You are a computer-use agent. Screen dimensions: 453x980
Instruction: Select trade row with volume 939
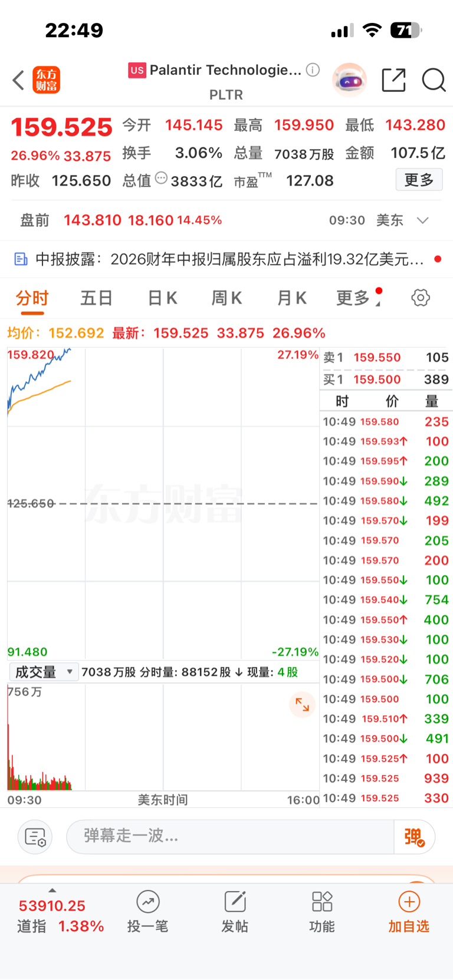pyautogui.click(x=386, y=778)
